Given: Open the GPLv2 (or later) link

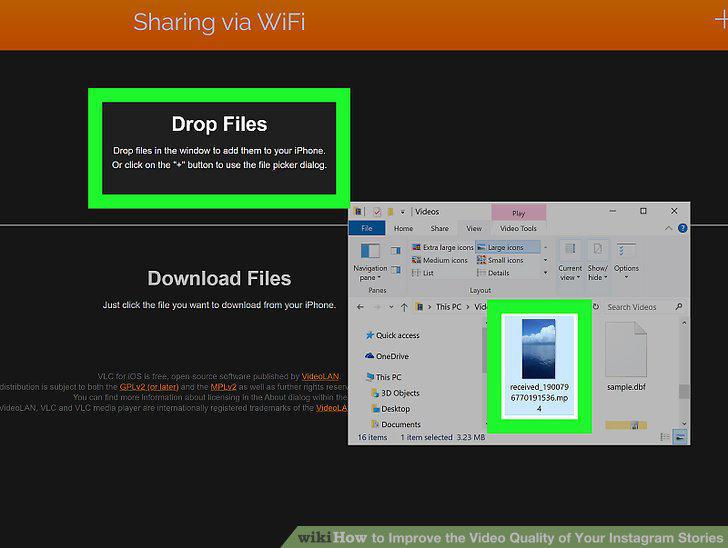Looking at the screenshot, I should coord(149,386).
